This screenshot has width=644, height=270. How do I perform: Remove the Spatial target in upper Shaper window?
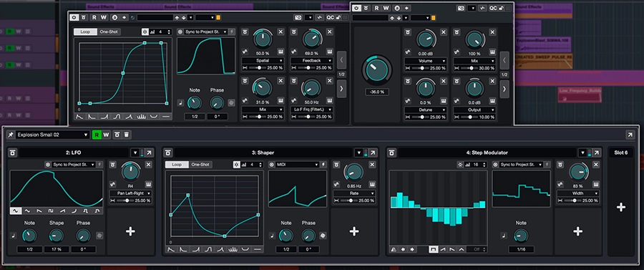click(280, 32)
